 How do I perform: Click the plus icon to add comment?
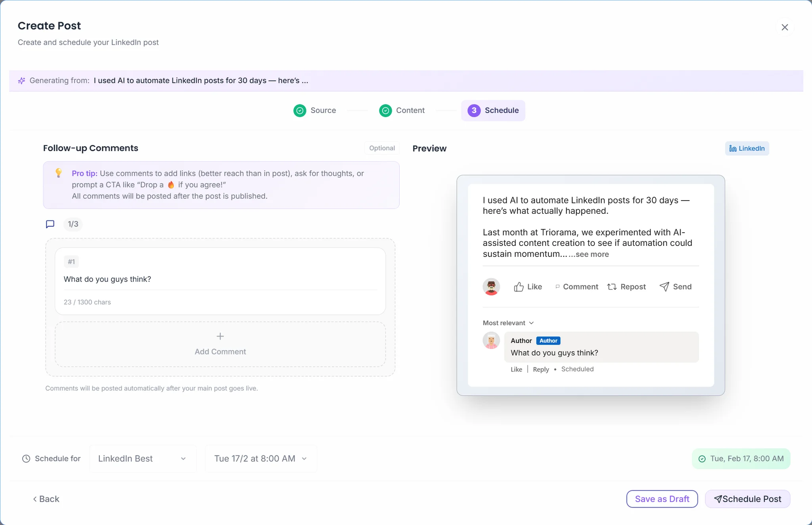tap(220, 337)
